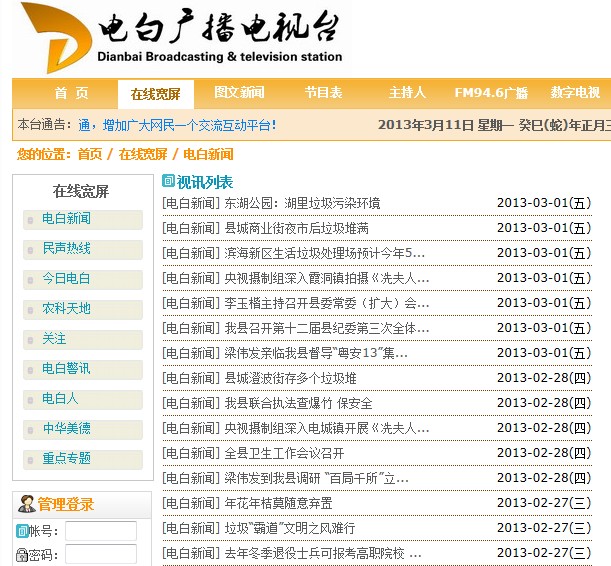Select 农科天地 sidebar category
This screenshot has height=566, width=611.
(x=66, y=309)
